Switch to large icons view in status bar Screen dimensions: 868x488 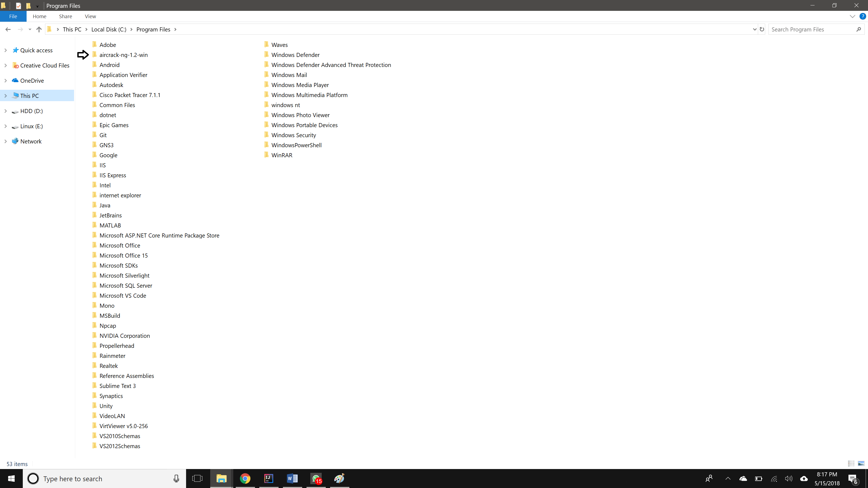[x=861, y=464]
